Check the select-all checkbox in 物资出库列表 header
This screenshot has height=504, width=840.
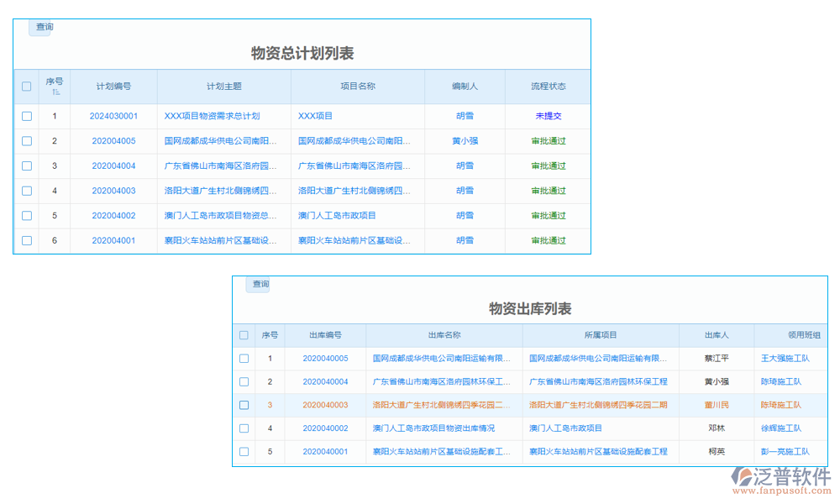244,334
